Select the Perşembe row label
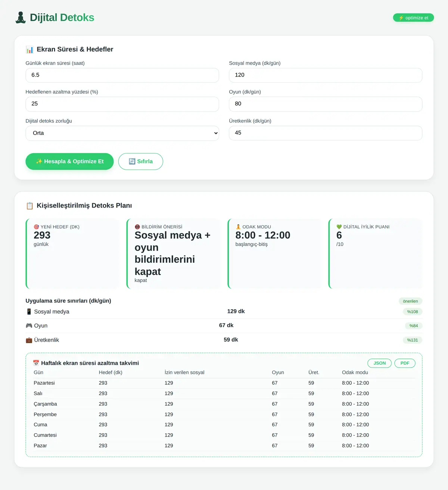 coord(45,414)
